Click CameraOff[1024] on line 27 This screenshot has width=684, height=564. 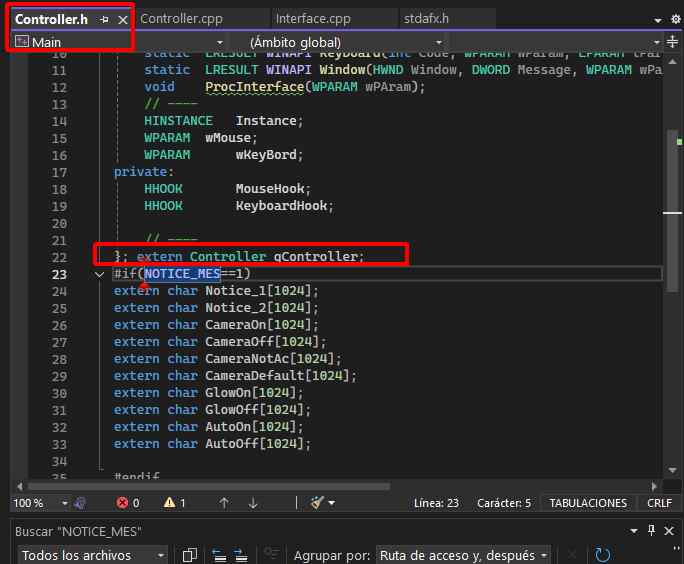click(x=262, y=342)
